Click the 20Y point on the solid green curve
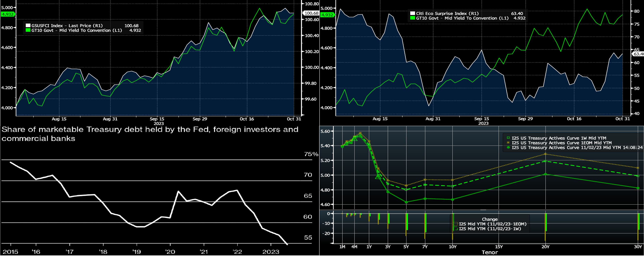This screenshot has height=256, width=644. (545, 174)
